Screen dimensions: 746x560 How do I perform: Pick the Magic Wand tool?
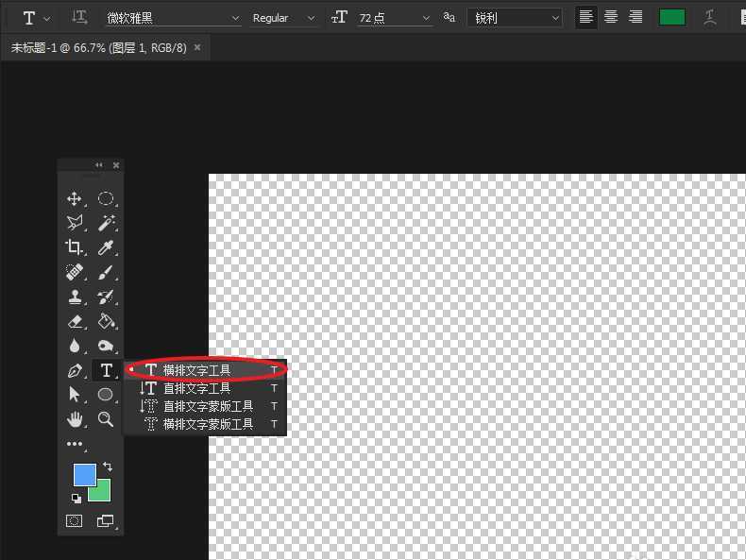pyautogui.click(x=106, y=223)
